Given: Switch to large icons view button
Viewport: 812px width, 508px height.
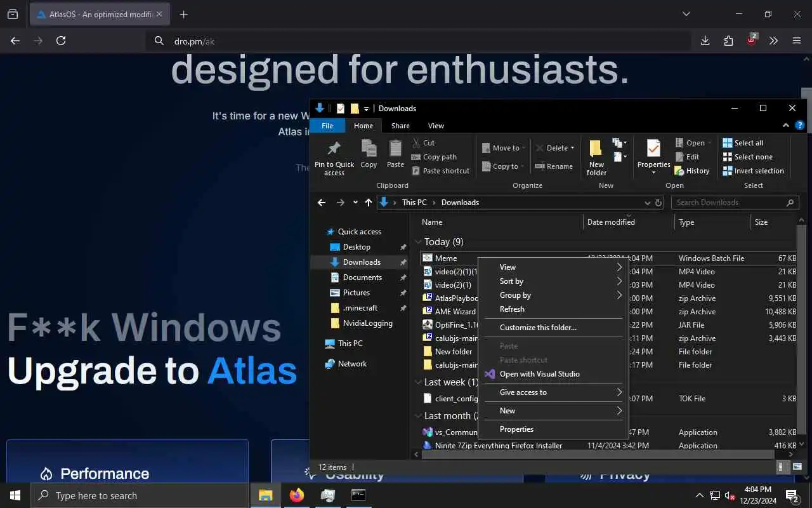Looking at the screenshot, I should [x=797, y=467].
